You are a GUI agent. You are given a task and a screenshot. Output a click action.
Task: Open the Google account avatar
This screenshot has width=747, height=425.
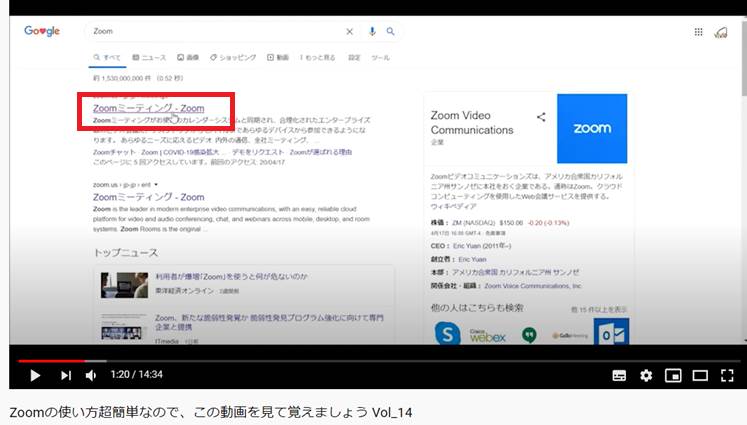point(721,32)
